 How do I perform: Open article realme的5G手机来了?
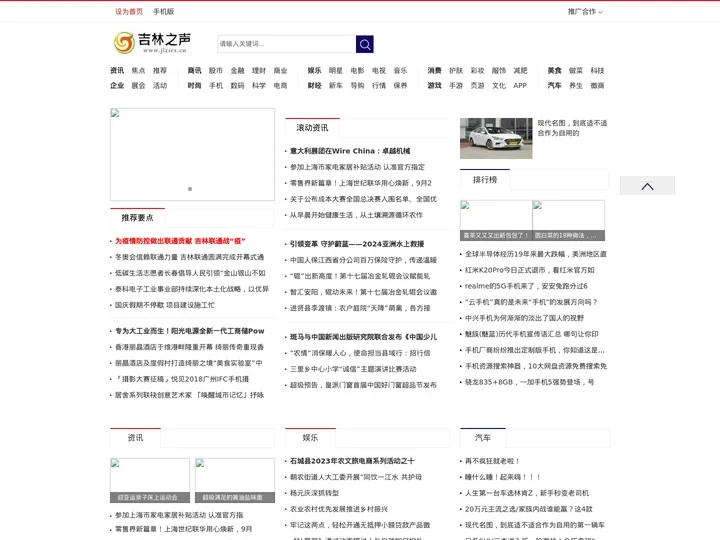pos(526,286)
